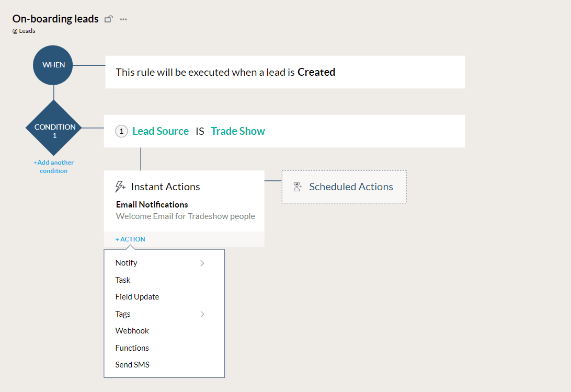Change the Trade Show condition value
This screenshot has width=571, height=392.
[x=238, y=131]
